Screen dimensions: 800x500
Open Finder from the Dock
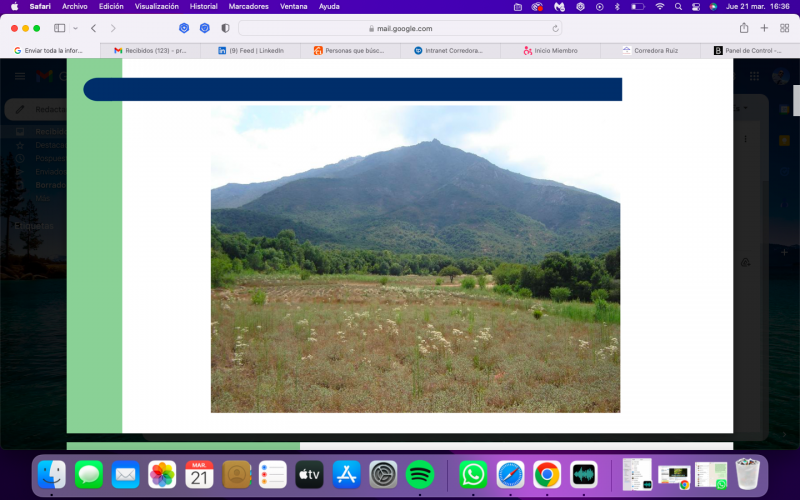tap(52, 474)
